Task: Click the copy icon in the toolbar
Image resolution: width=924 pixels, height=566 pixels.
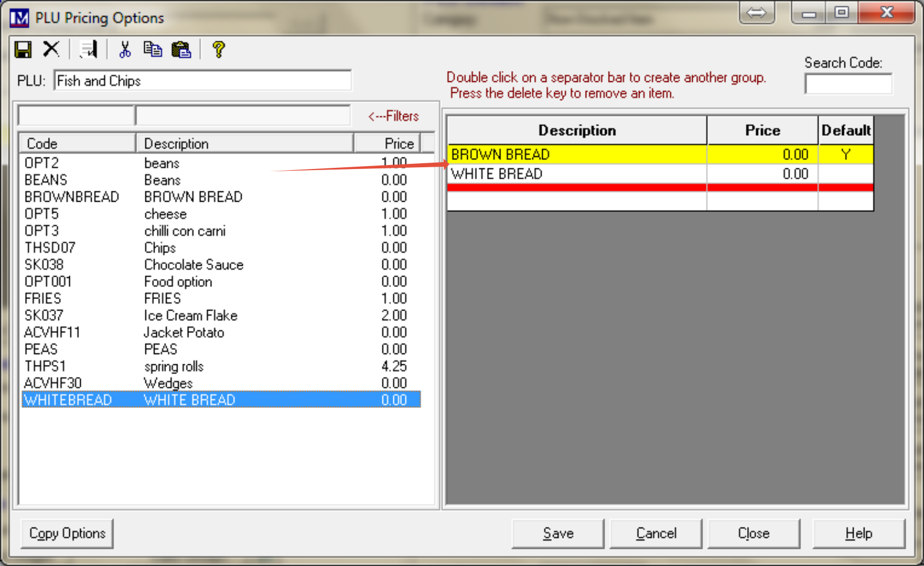Action: coord(153,49)
